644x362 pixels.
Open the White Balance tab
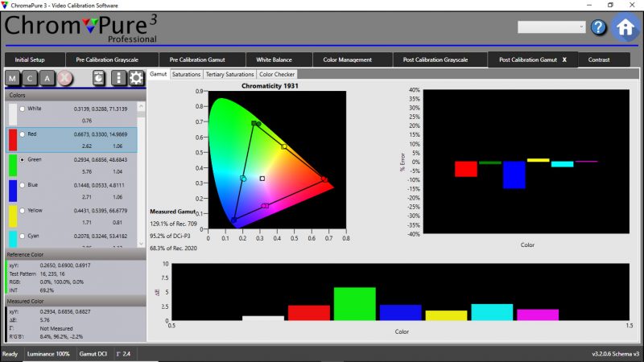274,60
